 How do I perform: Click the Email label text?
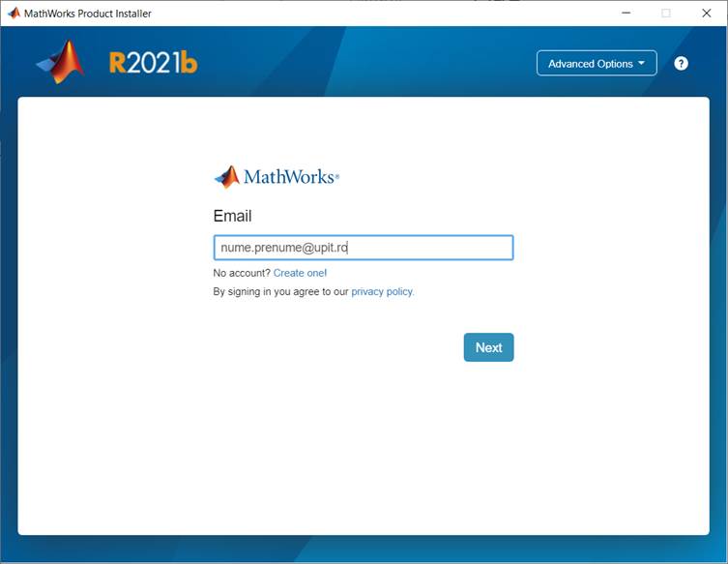[x=232, y=216]
